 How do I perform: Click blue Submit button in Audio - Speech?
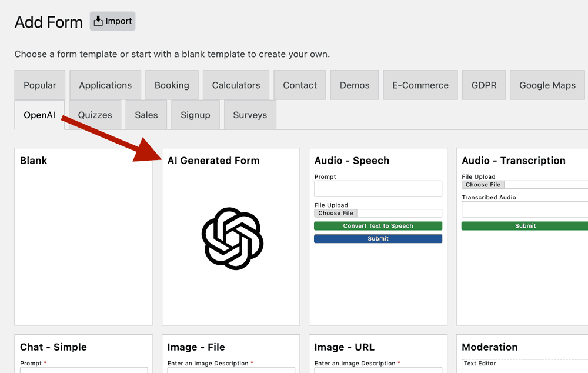[378, 239]
